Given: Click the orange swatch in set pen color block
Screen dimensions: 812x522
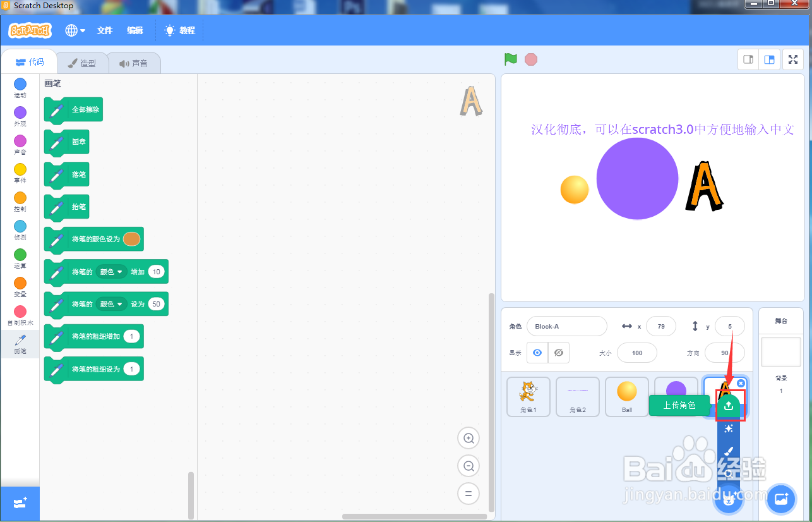Looking at the screenshot, I should [x=131, y=239].
